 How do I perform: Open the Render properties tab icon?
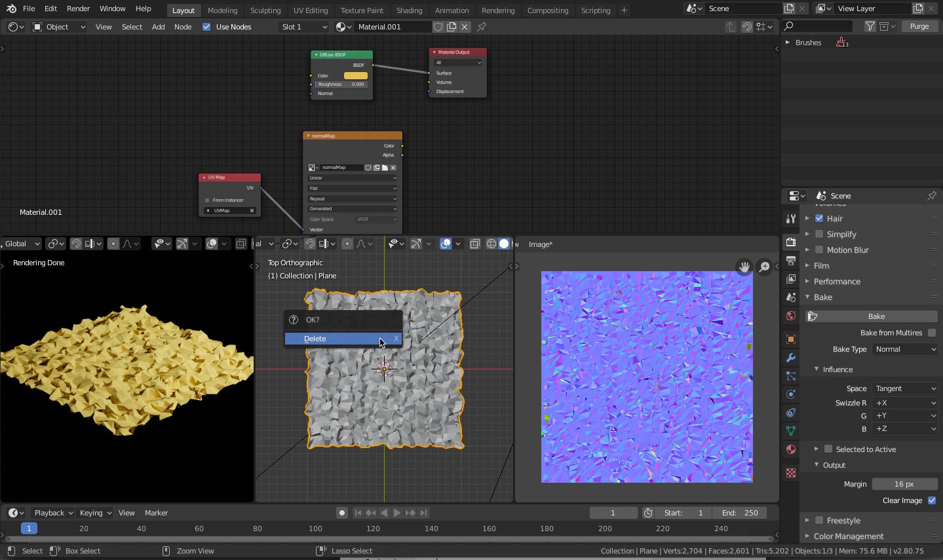click(791, 242)
